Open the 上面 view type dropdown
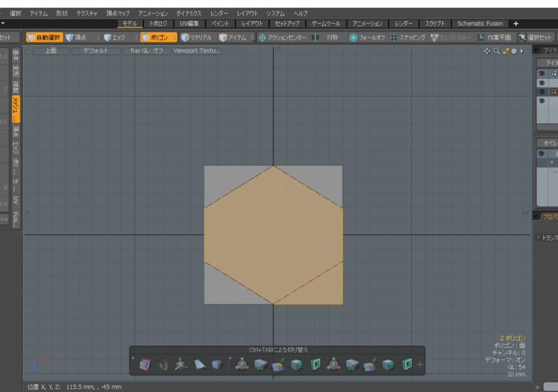558x392 pixels. click(x=51, y=51)
